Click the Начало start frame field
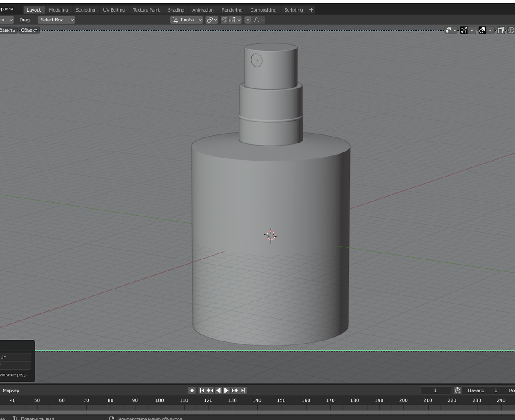Screen dimensions: 515x420 483,390
